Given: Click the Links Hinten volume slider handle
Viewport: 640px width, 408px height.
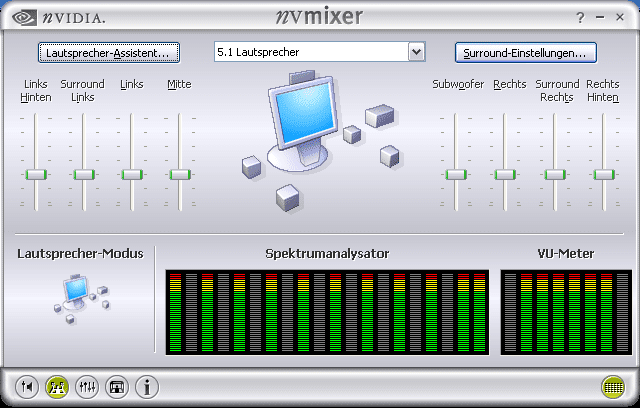Looking at the screenshot, I should tap(36, 175).
